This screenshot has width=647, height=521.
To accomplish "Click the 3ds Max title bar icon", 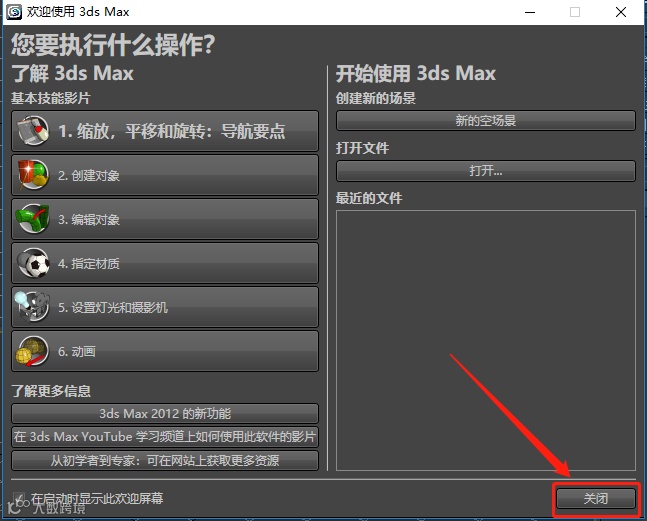I will (x=14, y=12).
